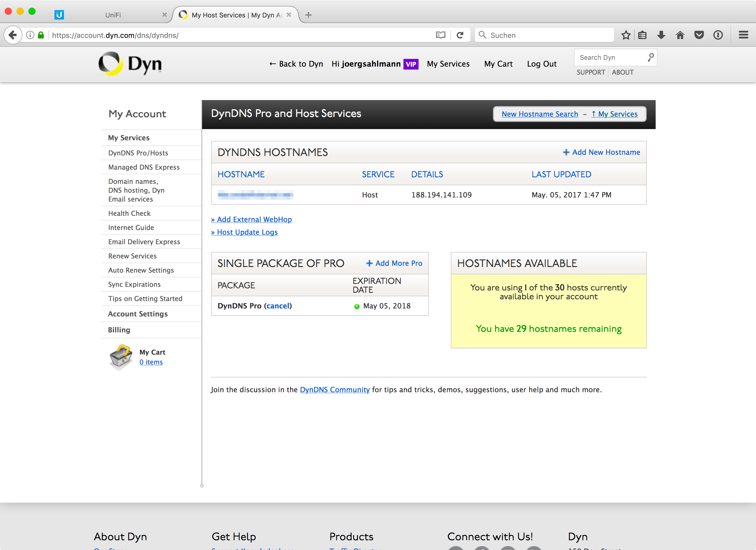The image size is (756, 550).
Task: Click the cancel link for DynDNS Pro
Action: click(x=278, y=306)
